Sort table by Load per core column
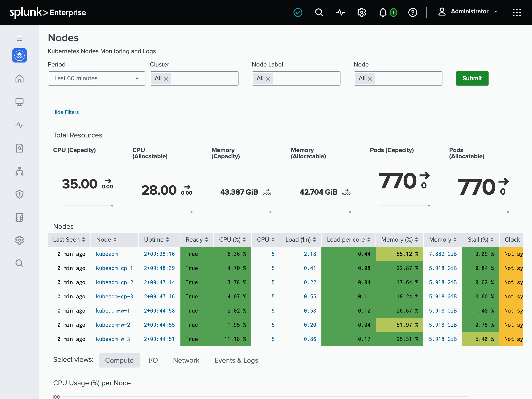The height and width of the screenshot is (399, 532). (348, 240)
